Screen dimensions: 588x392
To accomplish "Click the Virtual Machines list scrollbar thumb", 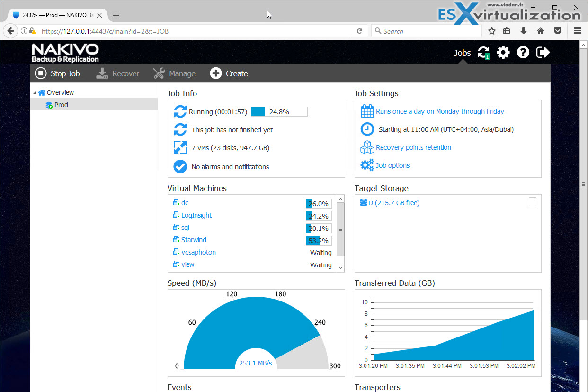I will (x=340, y=229).
